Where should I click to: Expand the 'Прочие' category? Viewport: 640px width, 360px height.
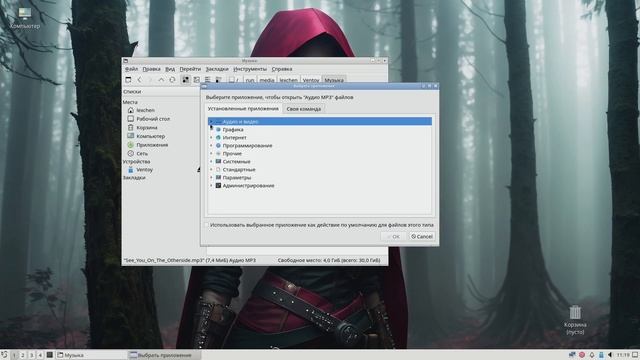[211, 153]
